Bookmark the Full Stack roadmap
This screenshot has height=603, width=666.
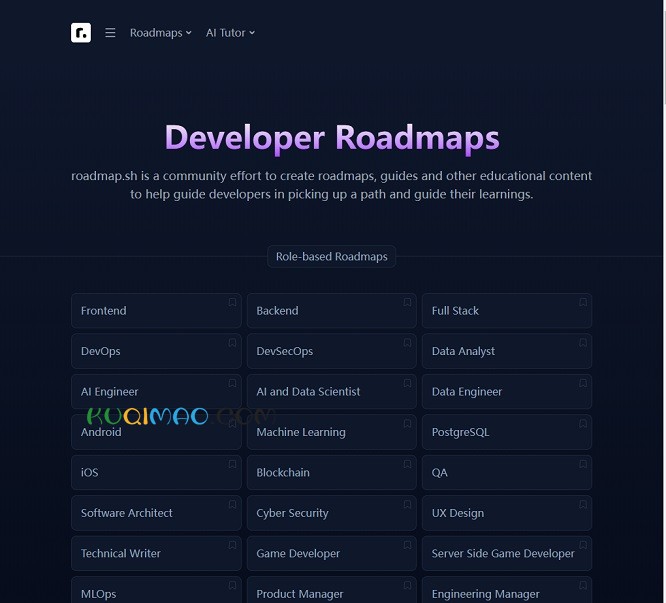(583, 302)
